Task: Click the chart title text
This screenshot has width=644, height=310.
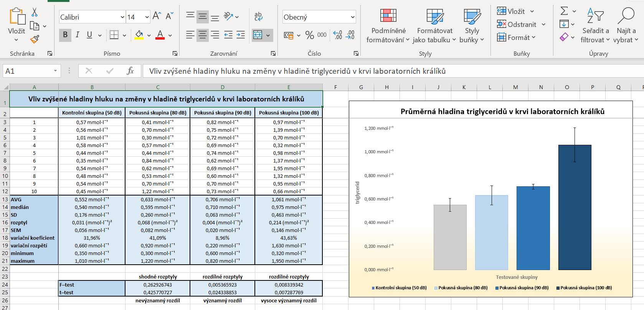Action: [x=502, y=111]
